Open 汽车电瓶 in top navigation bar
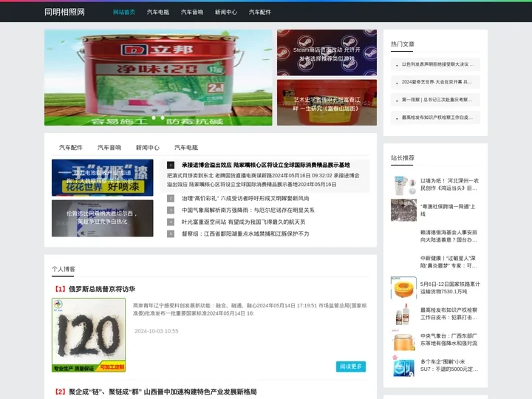The width and height of the screenshot is (532, 399). (158, 13)
